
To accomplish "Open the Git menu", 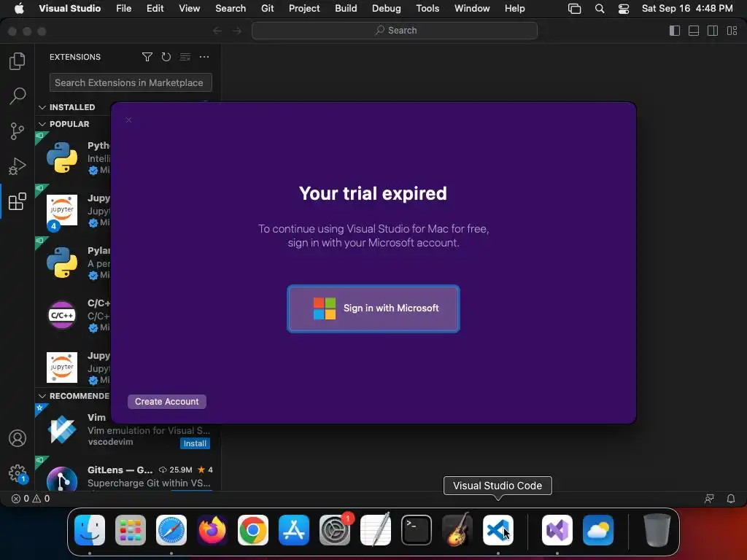I will [x=267, y=8].
